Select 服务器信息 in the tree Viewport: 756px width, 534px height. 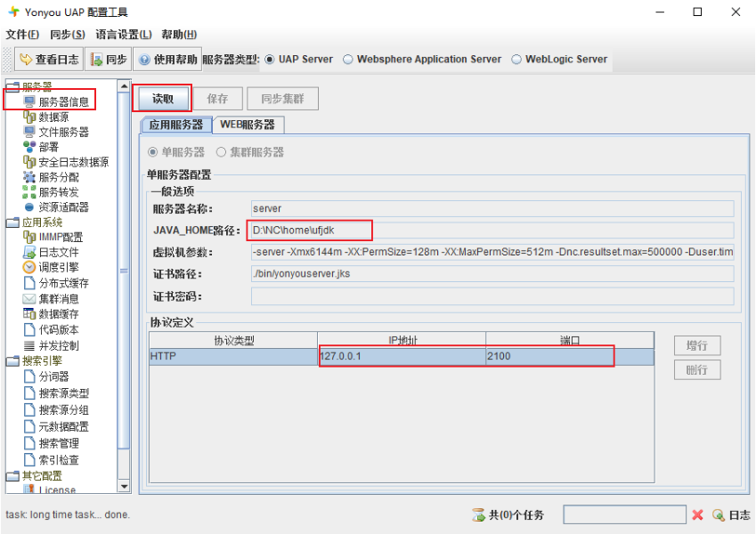click(x=56, y=101)
